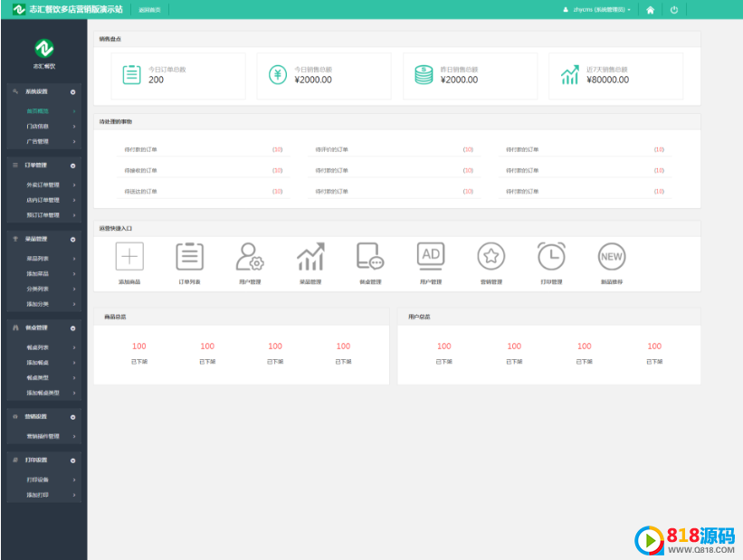This screenshot has width=743, height=560.
Task: Click the AD monitor shortcut icon
Action: coord(431,256)
